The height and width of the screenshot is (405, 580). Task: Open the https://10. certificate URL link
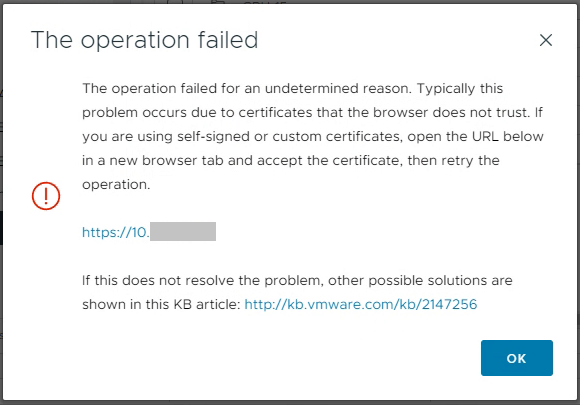point(116,232)
